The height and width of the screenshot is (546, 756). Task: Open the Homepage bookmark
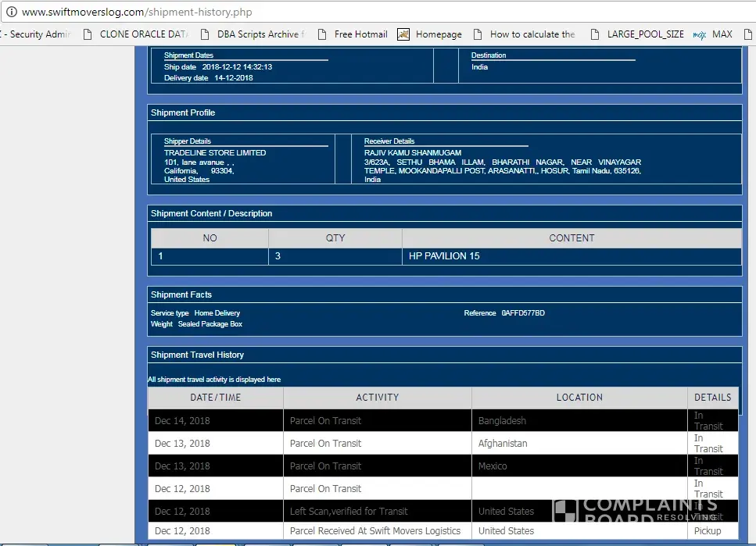[430, 34]
